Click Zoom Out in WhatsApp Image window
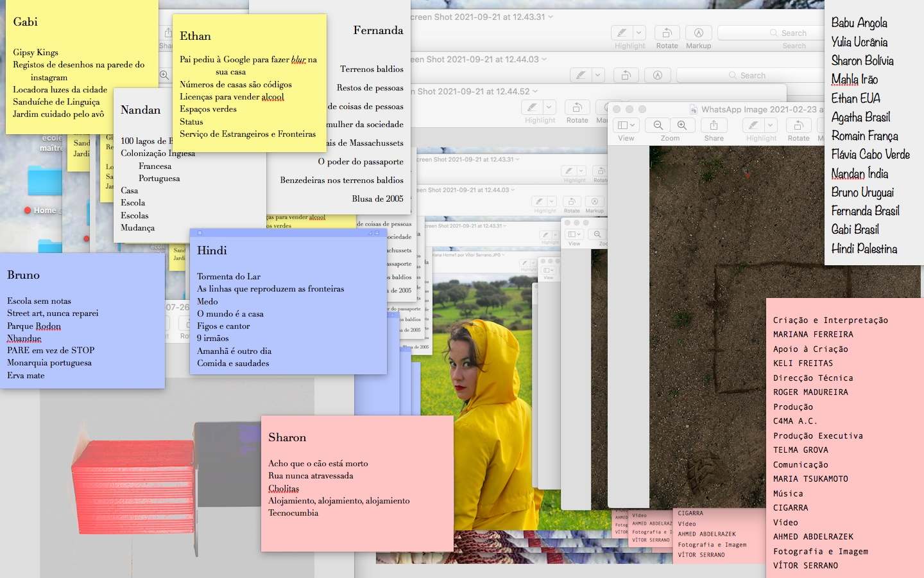 [658, 126]
